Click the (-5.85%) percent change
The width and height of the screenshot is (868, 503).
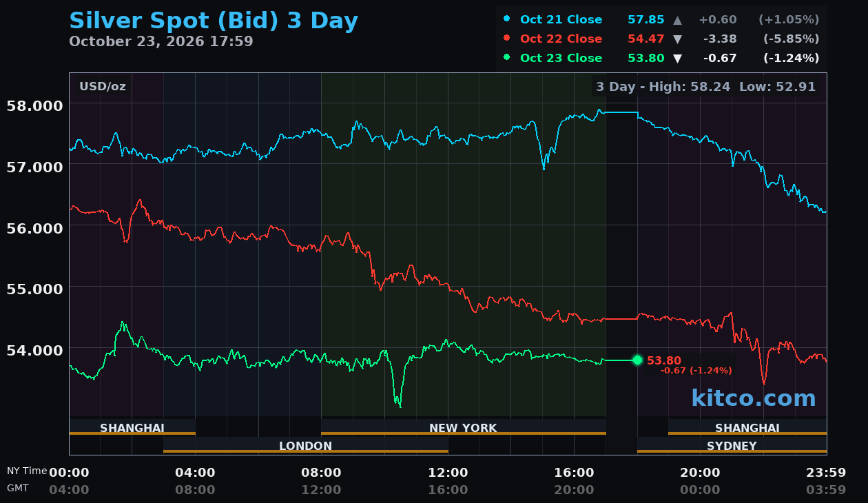(791, 39)
